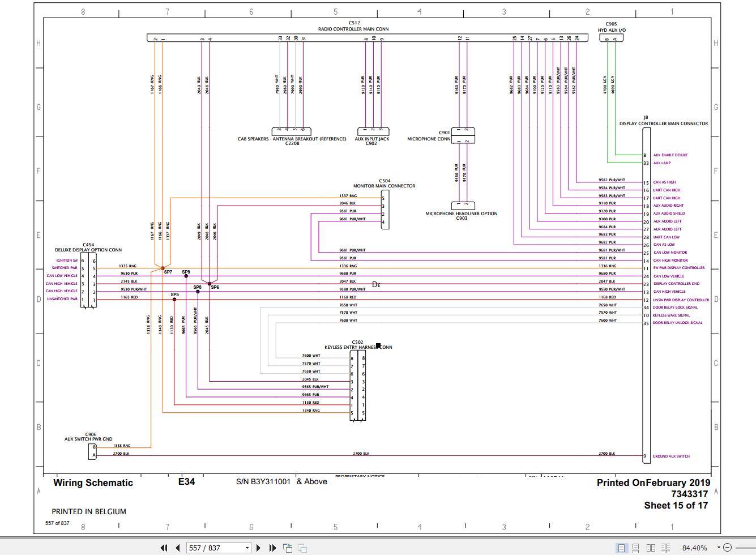Click the DOOR RELAY UNLOCK SIGNAL label

tap(678, 323)
